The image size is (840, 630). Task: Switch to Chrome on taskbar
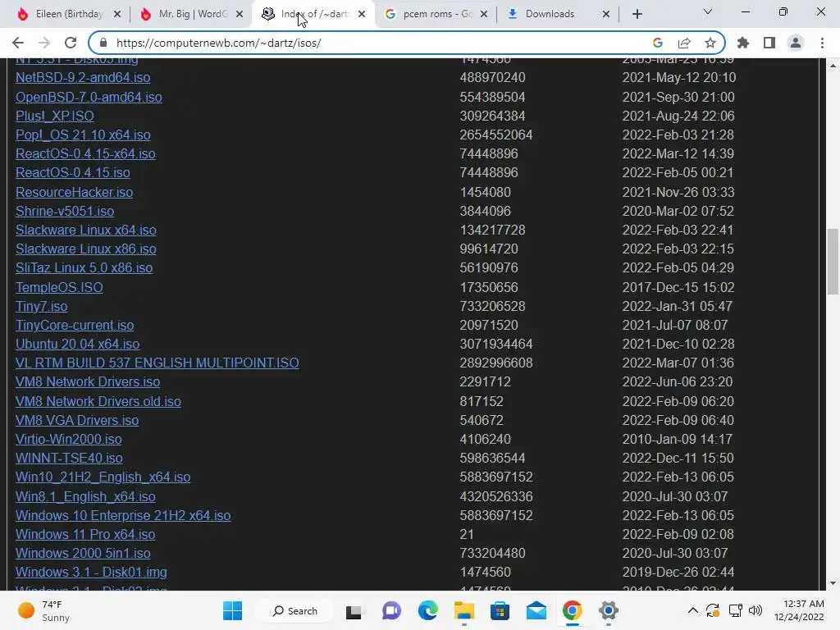coord(572,610)
